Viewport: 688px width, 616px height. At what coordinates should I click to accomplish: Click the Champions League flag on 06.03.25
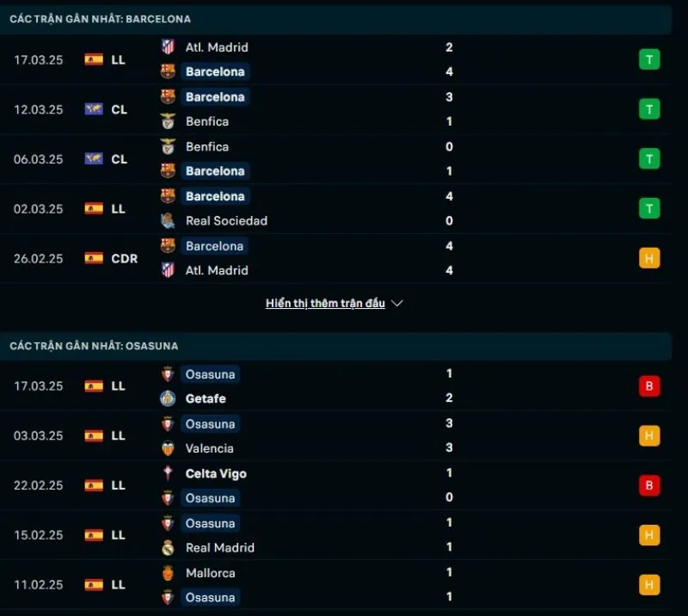point(94,159)
